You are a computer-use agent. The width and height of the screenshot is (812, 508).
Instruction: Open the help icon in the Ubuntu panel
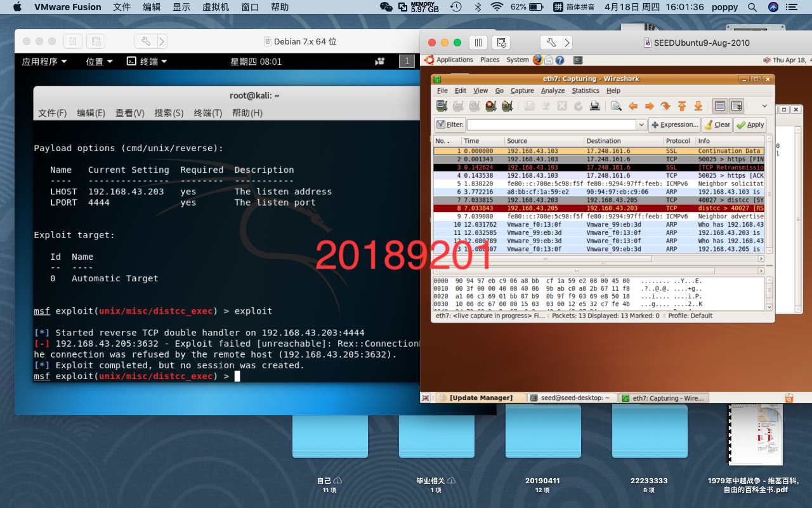point(560,60)
